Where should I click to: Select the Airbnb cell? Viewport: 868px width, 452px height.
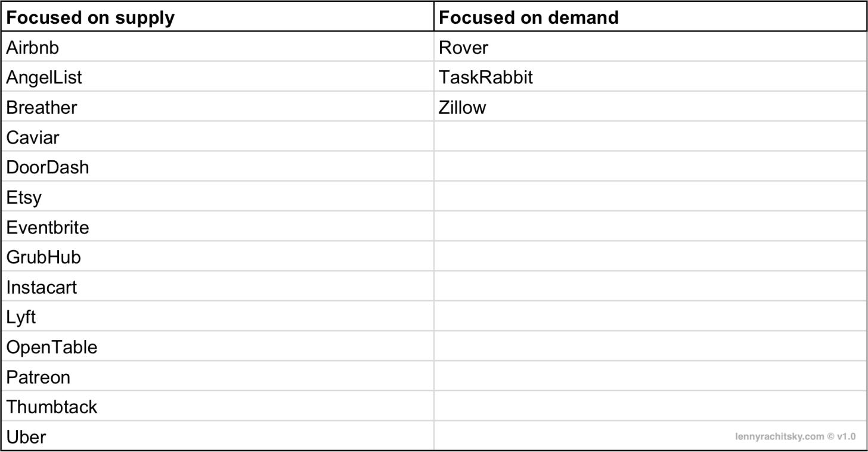point(217,46)
